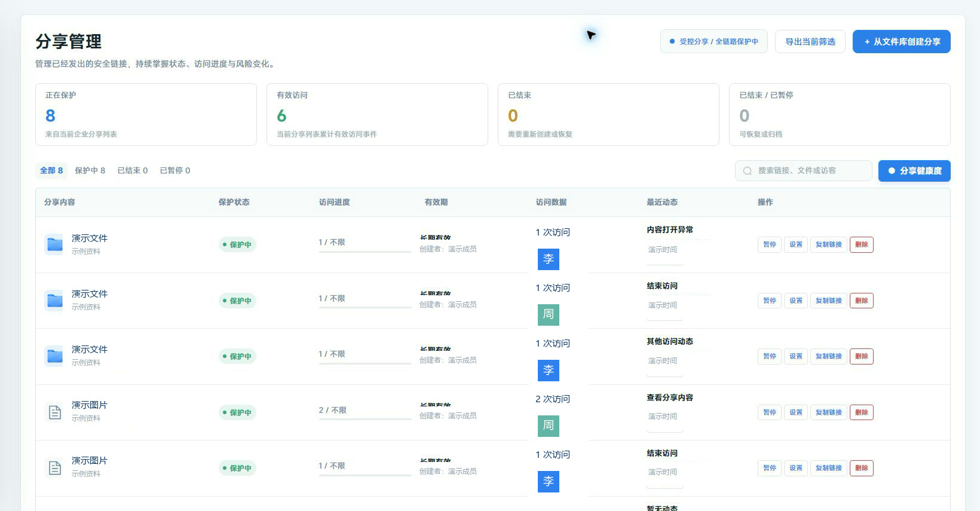This screenshot has width=980, height=511.
Task: Click 周 avatar in 演示文件 结束访问 row
Action: click(x=549, y=314)
